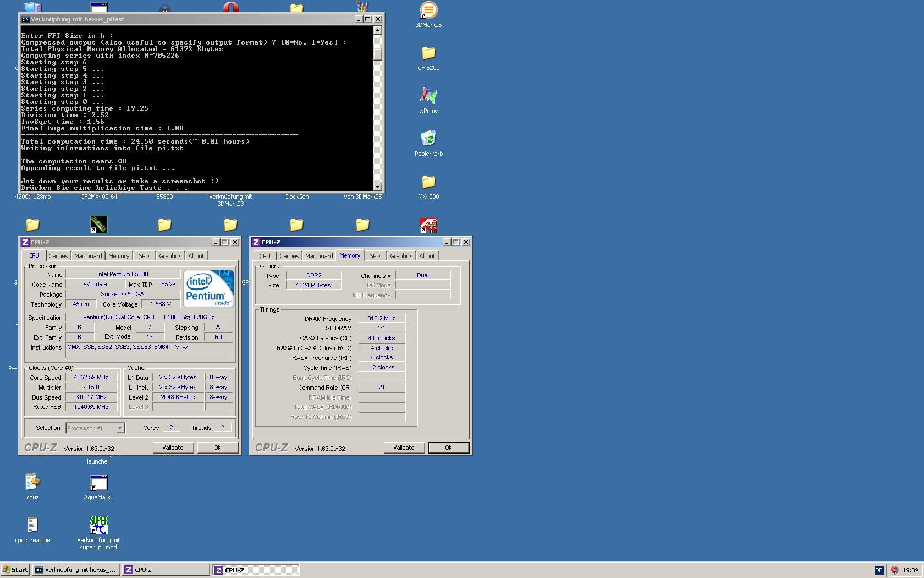Image resolution: width=924 pixels, height=578 pixels.
Task: Click the red security shield tray icon
Action: 894,570
